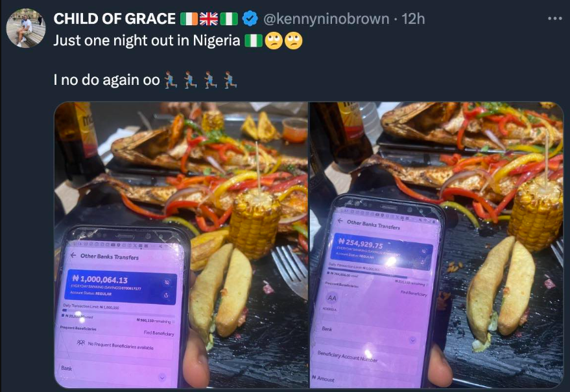The height and width of the screenshot is (392, 570).
Task: Tap the back arrow on right phone
Action: point(340,220)
